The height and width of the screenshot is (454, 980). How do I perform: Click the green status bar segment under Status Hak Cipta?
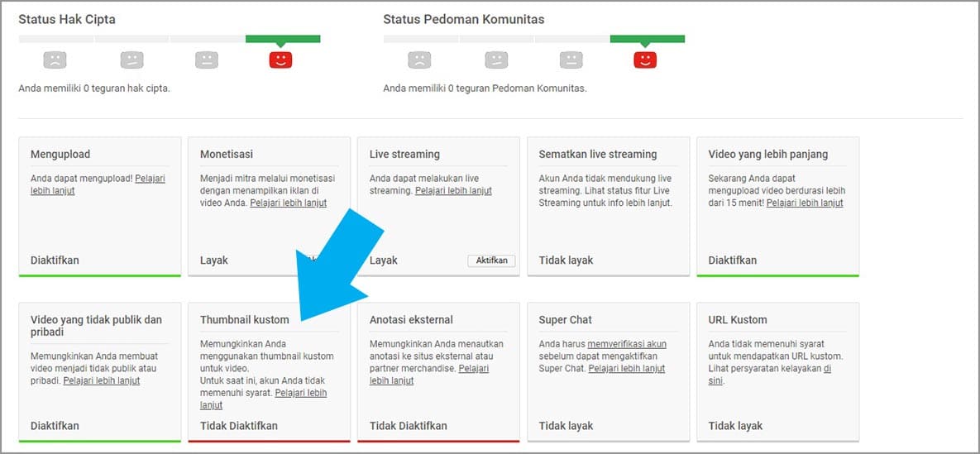pos(283,39)
